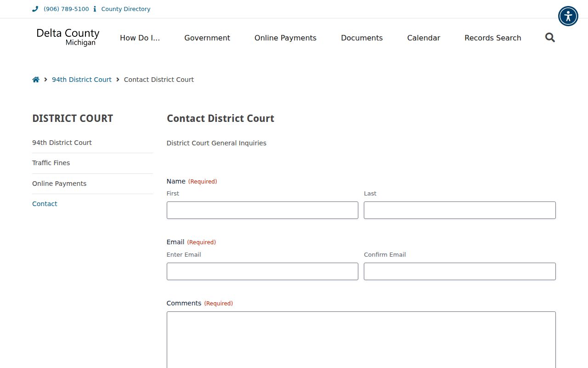Click the search magnifier icon
The image size is (588, 368).
[x=550, y=38]
